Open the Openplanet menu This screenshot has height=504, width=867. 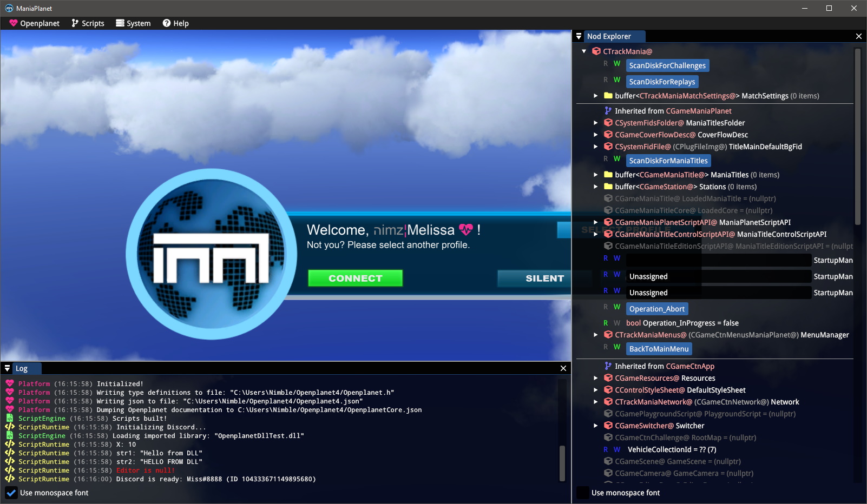point(34,23)
